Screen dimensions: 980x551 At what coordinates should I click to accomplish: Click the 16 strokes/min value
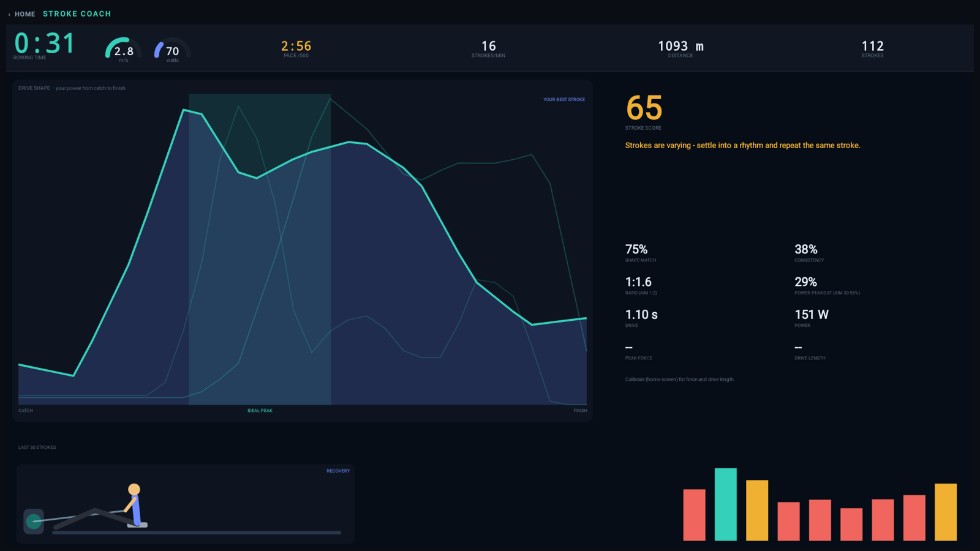[488, 46]
